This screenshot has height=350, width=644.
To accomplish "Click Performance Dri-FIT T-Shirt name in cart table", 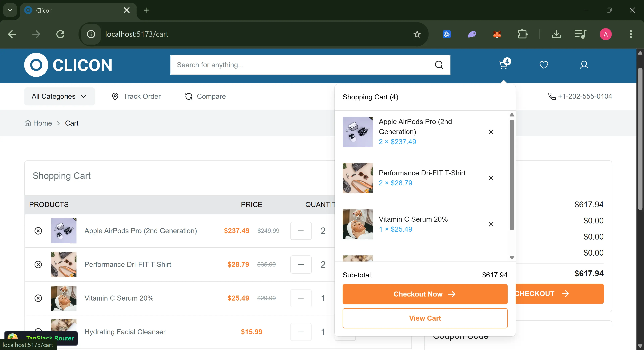I will pos(128,264).
